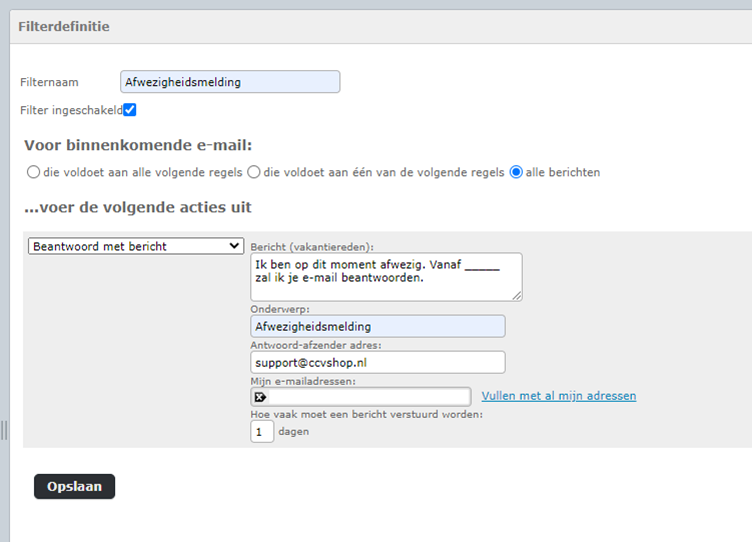Click the Filterdefinitie panel header

click(x=64, y=27)
